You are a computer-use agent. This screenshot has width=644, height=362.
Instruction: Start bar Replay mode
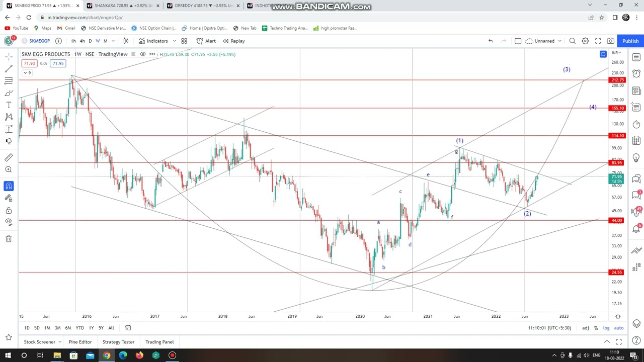coord(234,41)
